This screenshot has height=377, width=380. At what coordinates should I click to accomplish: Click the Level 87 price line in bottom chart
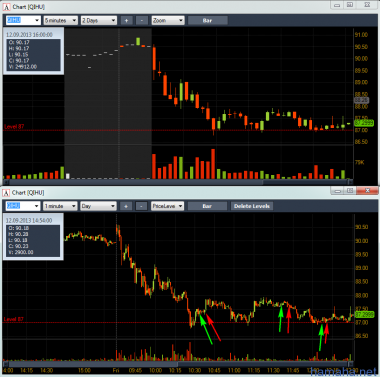point(178,323)
